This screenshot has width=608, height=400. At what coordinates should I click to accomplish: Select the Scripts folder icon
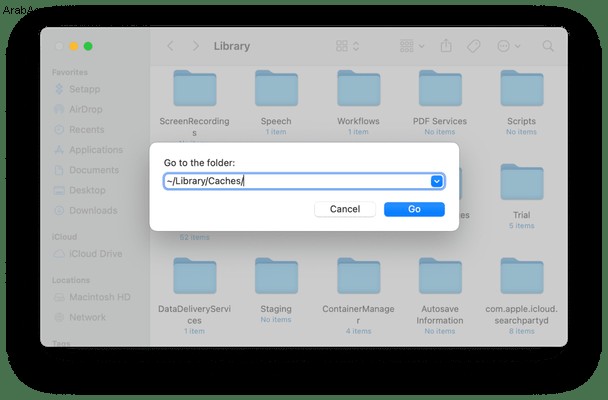522,88
